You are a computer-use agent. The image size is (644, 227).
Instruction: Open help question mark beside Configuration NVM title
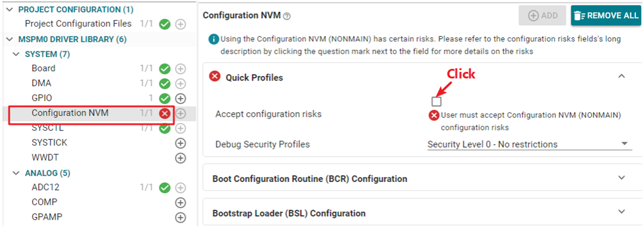coord(287,16)
